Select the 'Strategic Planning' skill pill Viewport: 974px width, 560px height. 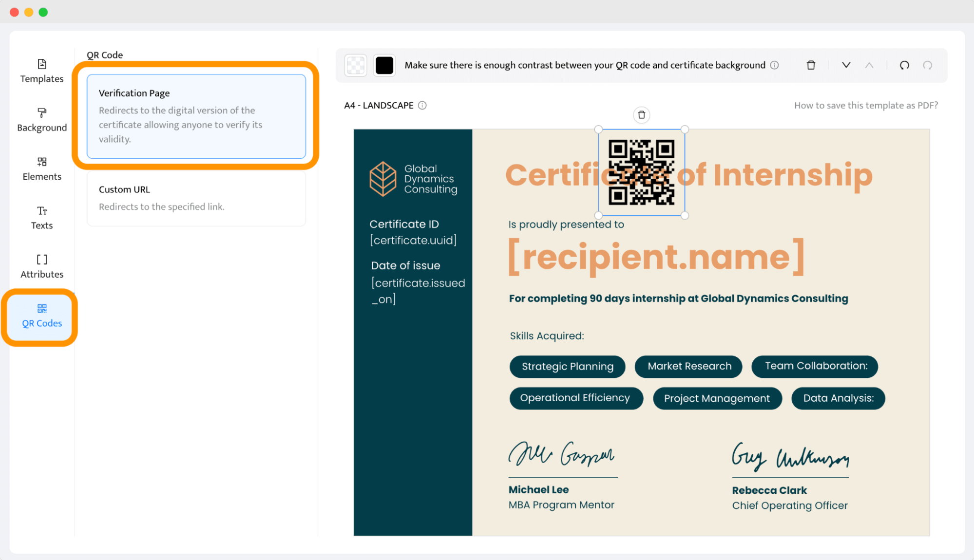[x=567, y=367]
